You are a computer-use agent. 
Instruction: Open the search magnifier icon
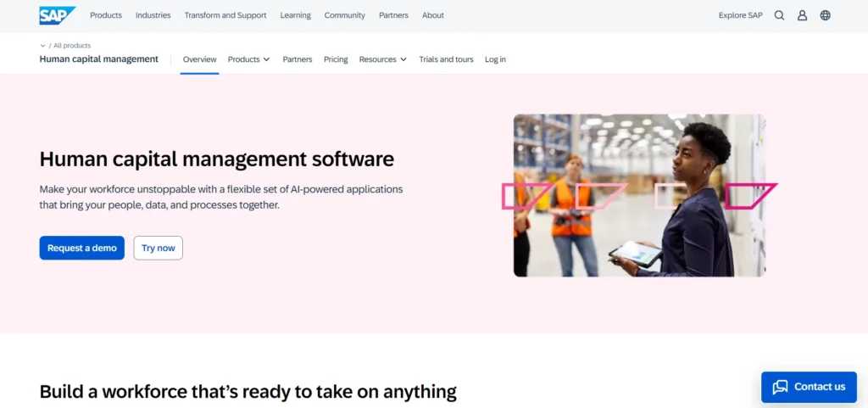click(x=780, y=15)
